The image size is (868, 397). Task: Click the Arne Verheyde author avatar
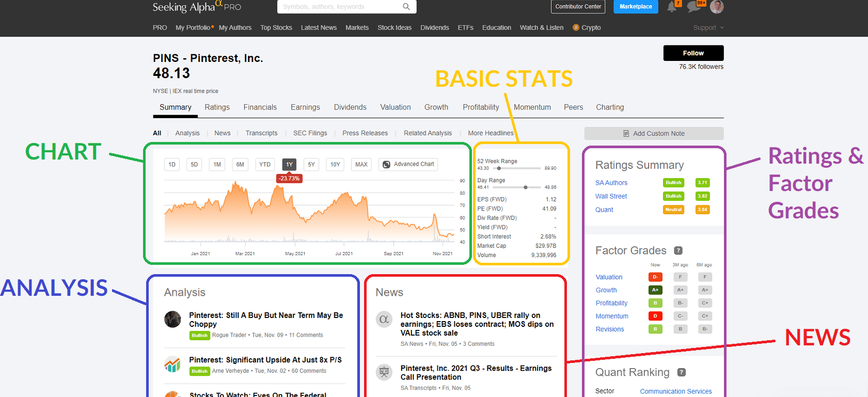click(172, 364)
